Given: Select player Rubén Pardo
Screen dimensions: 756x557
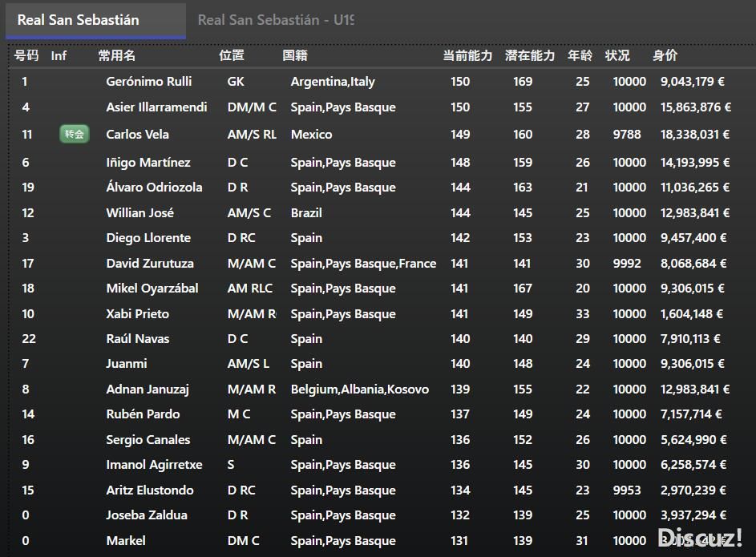Looking at the screenshot, I should [143, 414].
